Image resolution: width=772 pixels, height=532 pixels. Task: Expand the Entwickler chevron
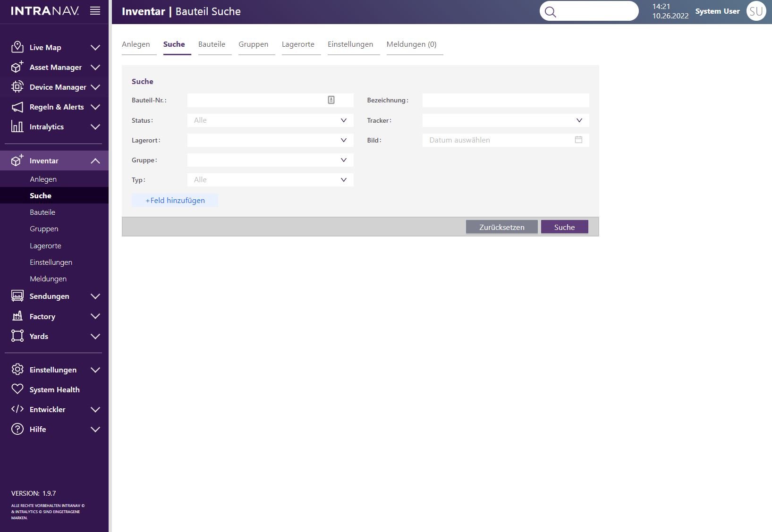pyautogui.click(x=95, y=409)
